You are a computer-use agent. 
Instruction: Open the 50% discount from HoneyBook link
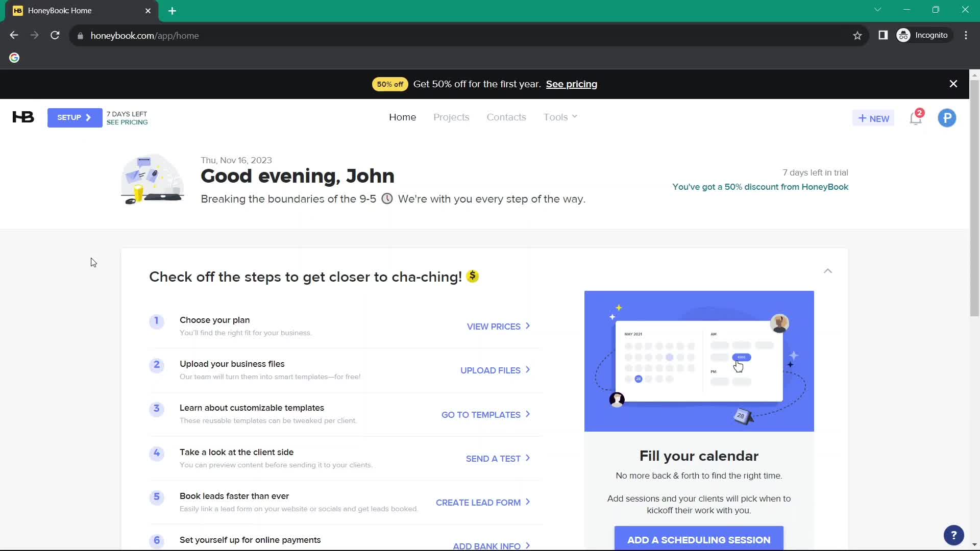point(760,187)
